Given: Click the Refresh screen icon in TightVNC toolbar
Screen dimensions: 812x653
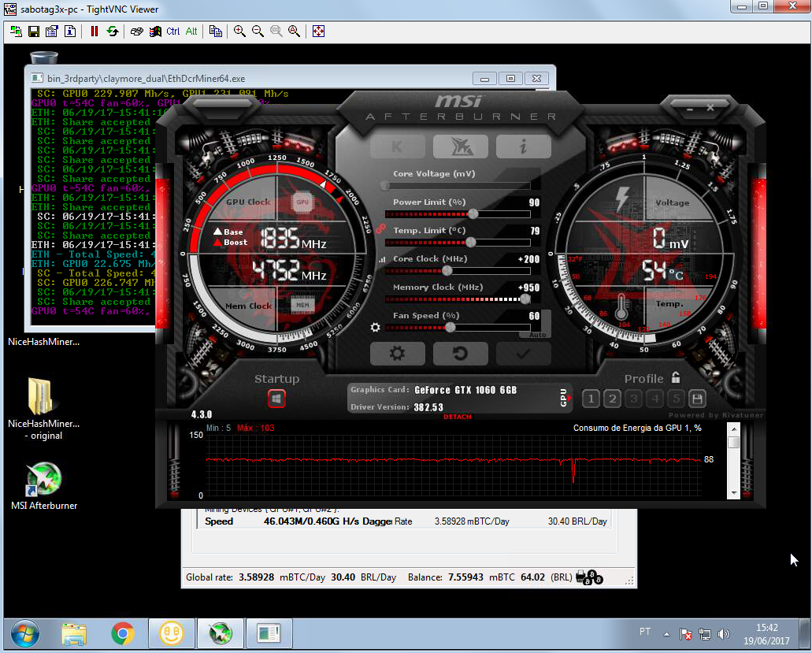Looking at the screenshot, I should pos(113,32).
